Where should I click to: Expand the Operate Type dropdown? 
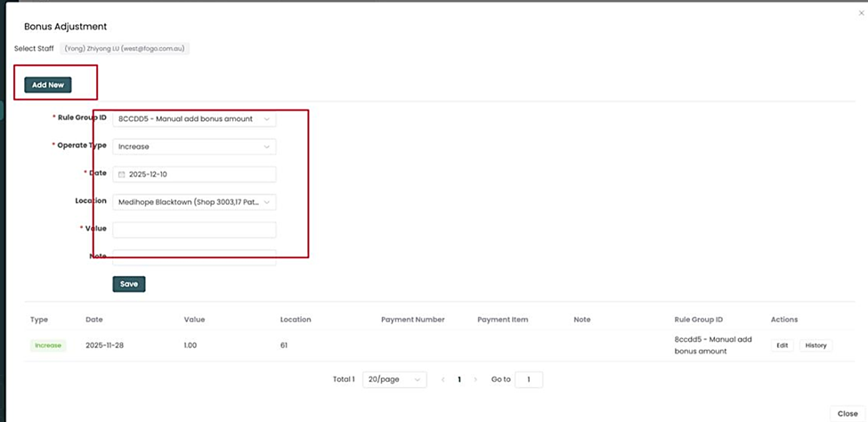194,147
